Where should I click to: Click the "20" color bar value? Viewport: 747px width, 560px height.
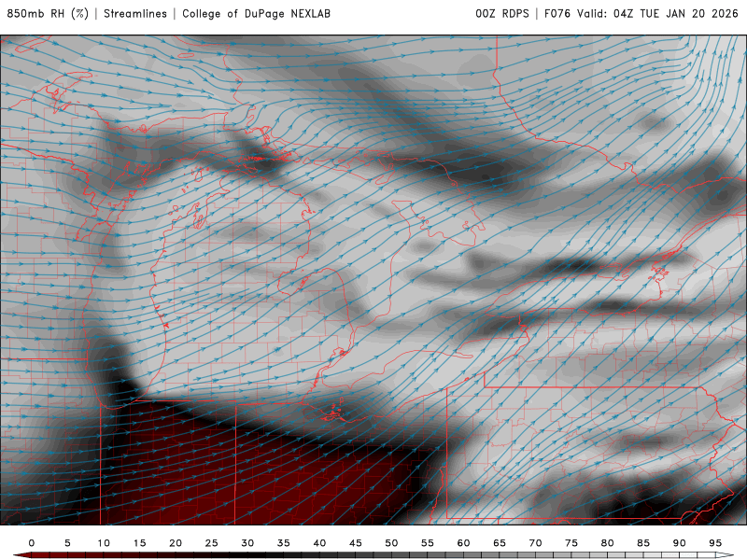(176, 543)
